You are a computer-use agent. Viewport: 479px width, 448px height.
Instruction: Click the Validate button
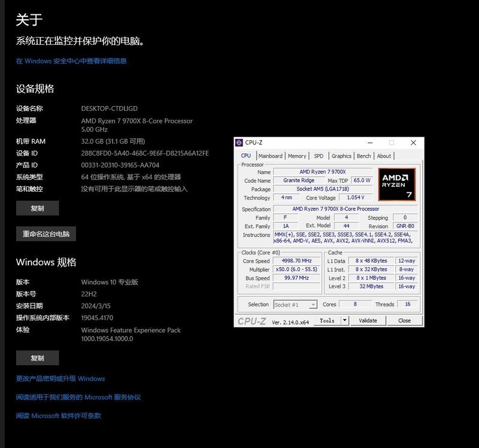(x=367, y=320)
